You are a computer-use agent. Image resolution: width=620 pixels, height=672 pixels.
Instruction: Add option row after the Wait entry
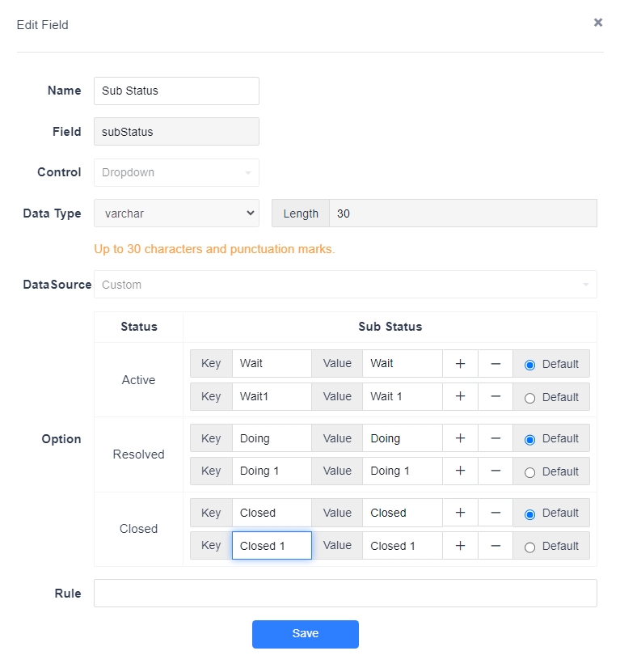(x=460, y=363)
